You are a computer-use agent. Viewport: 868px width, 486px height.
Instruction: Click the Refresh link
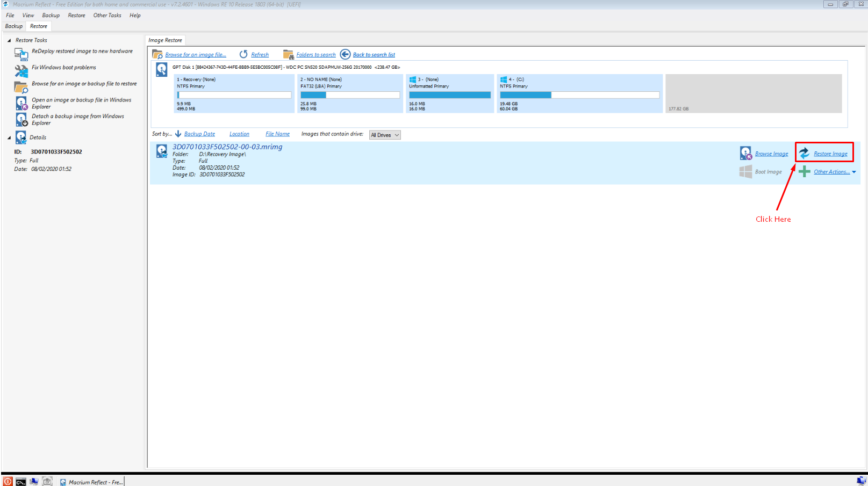tap(260, 55)
